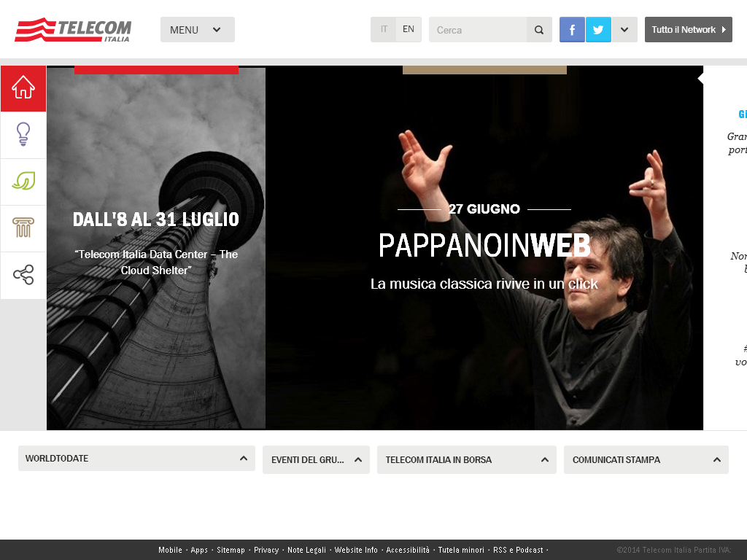Open the Mobile footer link
747x560 pixels.
pos(170,550)
